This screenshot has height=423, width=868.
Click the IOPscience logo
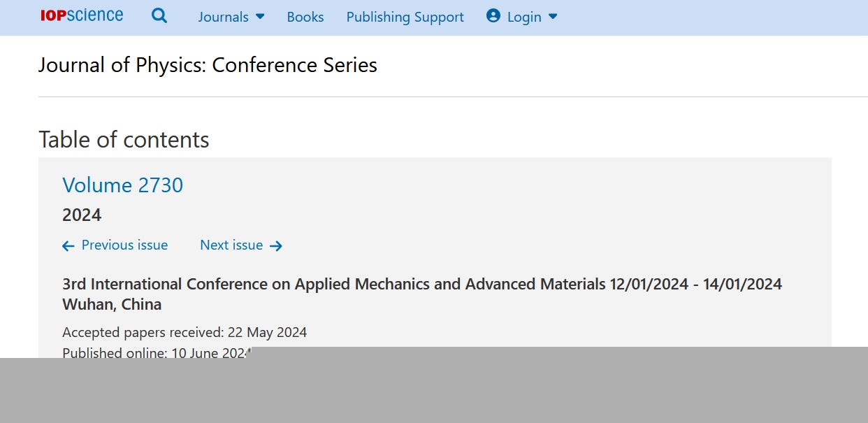[x=82, y=15]
